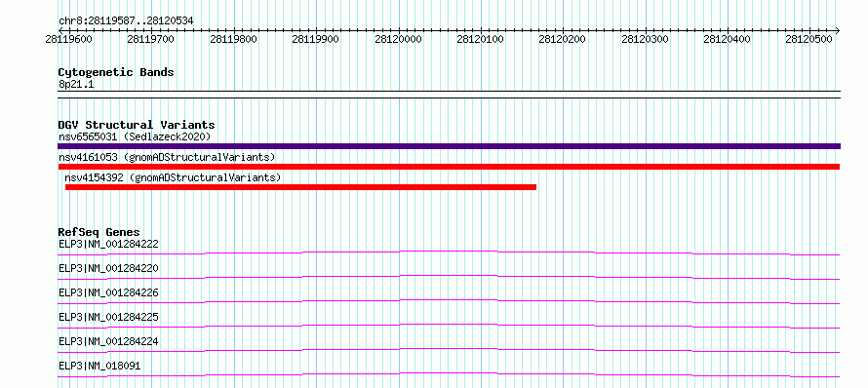Click ruler position 28119900
Screen dimensions: 868x388
[x=316, y=39]
